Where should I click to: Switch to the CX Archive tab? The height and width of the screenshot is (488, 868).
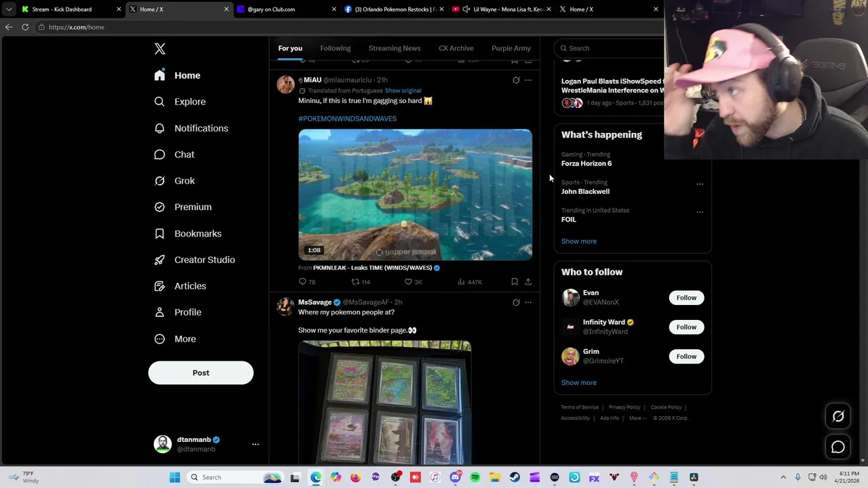pos(456,48)
